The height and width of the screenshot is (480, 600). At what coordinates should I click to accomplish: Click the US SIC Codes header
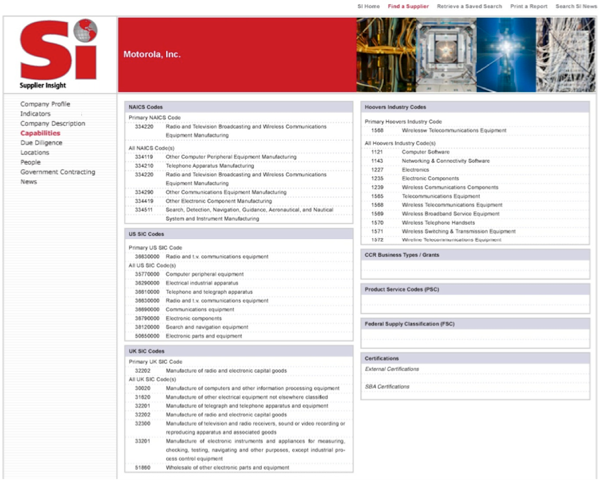point(239,234)
